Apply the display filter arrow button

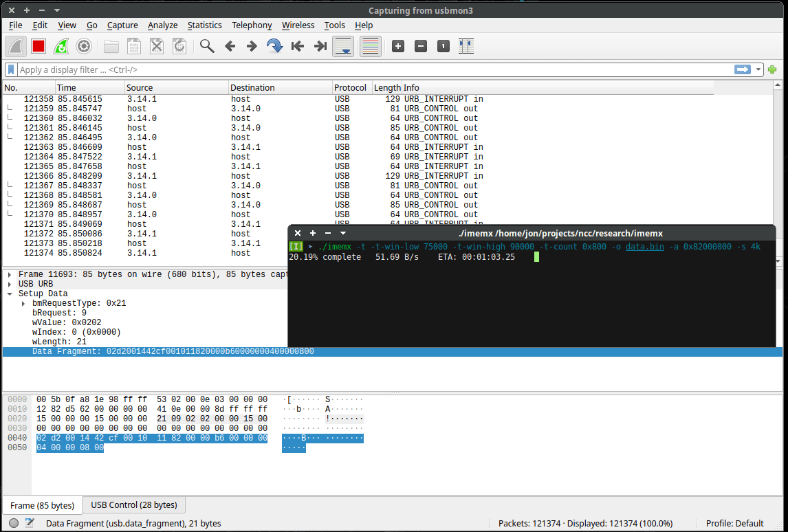tap(743, 69)
